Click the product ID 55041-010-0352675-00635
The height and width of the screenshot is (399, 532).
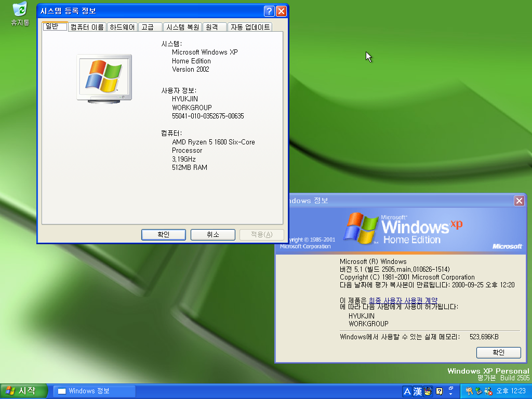pyautogui.click(x=208, y=116)
